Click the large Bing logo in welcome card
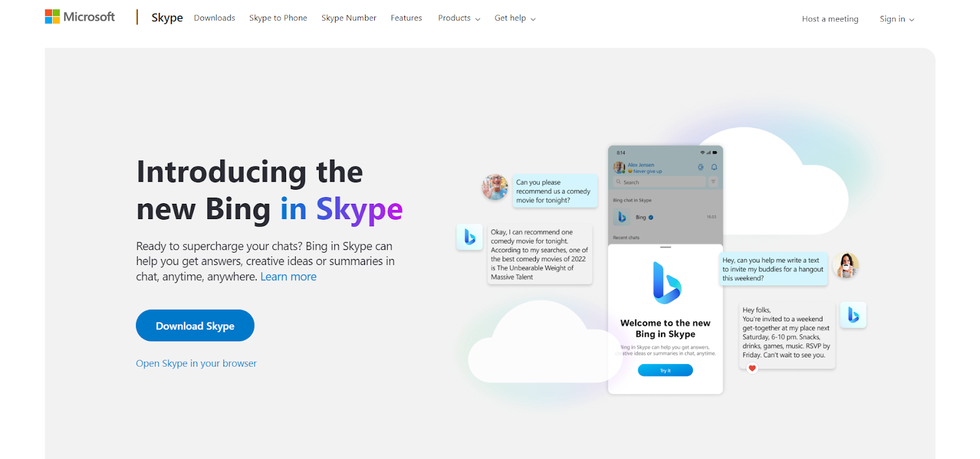 coord(666,283)
